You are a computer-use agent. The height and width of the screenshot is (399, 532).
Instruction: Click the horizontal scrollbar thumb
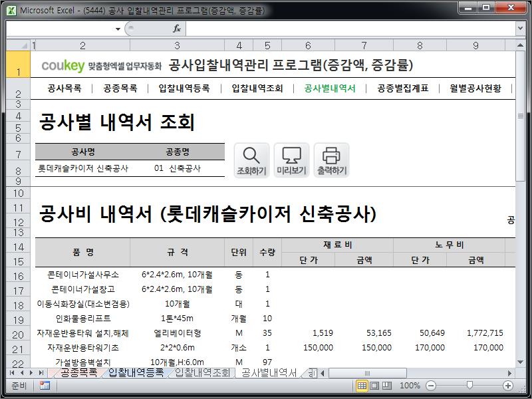368,373
